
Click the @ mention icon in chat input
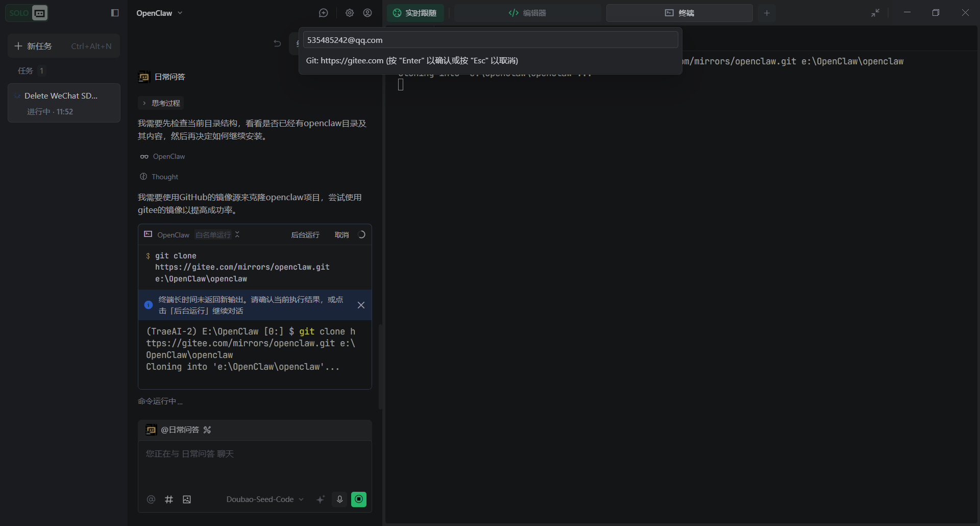151,499
